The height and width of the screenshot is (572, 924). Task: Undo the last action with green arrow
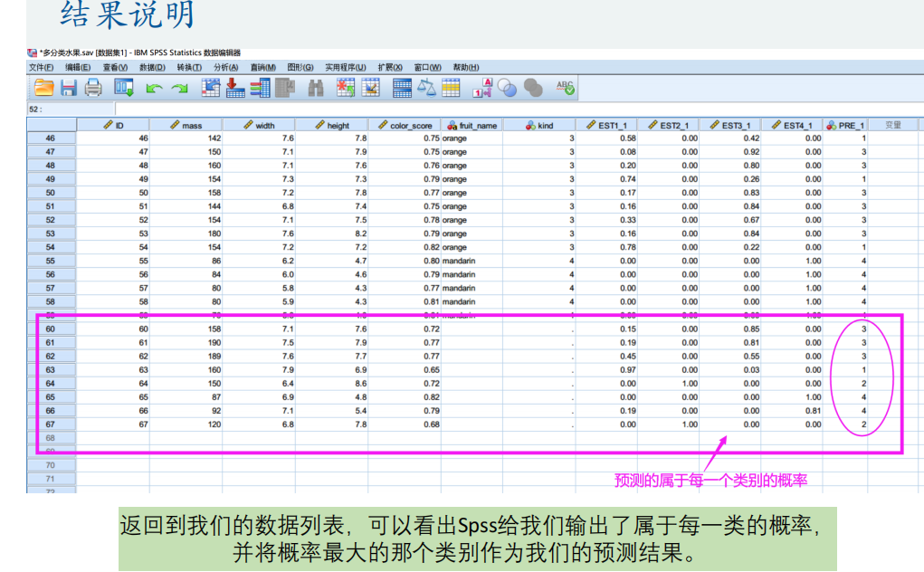pyautogui.click(x=154, y=89)
